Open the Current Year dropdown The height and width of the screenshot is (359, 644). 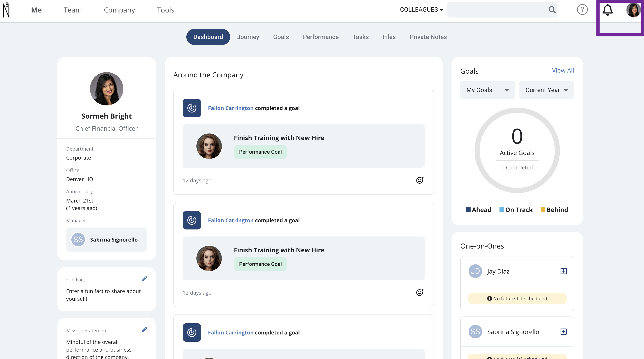(x=547, y=90)
